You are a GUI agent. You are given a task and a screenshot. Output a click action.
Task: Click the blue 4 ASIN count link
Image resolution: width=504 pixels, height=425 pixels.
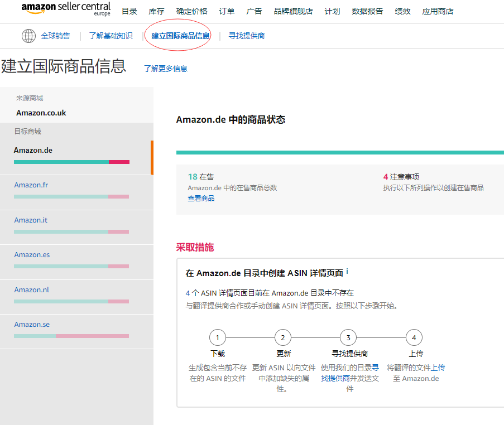coord(188,293)
